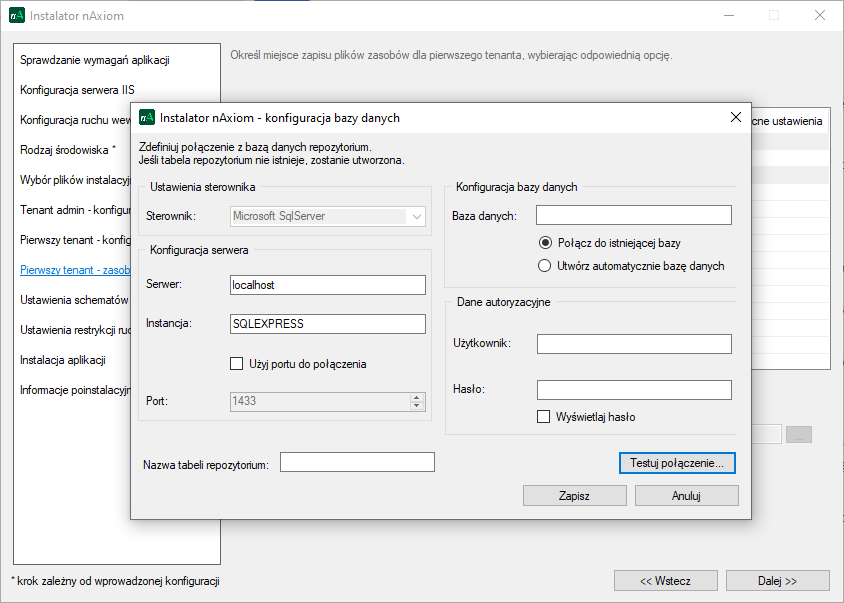
Task: Click the Dalej button in main window
Action: [777, 581]
